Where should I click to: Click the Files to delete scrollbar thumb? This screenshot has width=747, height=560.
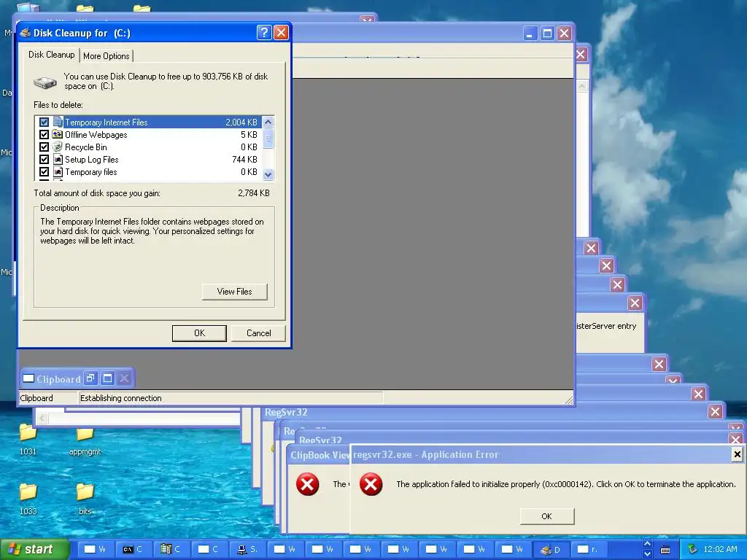point(268,139)
